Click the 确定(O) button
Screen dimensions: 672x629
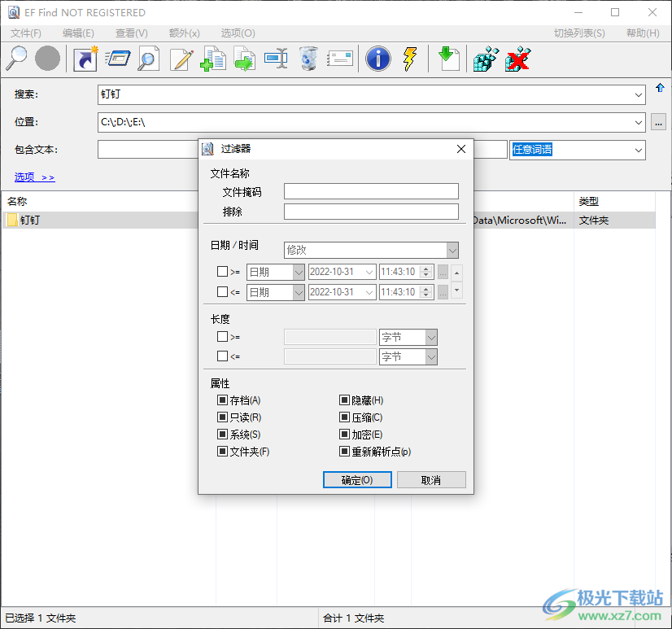[357, 480]
